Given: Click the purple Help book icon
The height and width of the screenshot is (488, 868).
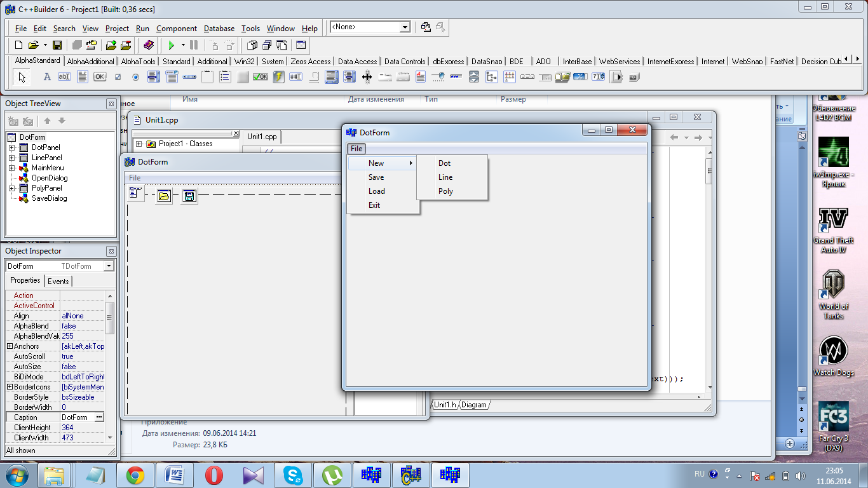Looking at the screenshot, I should click(149, 45).
